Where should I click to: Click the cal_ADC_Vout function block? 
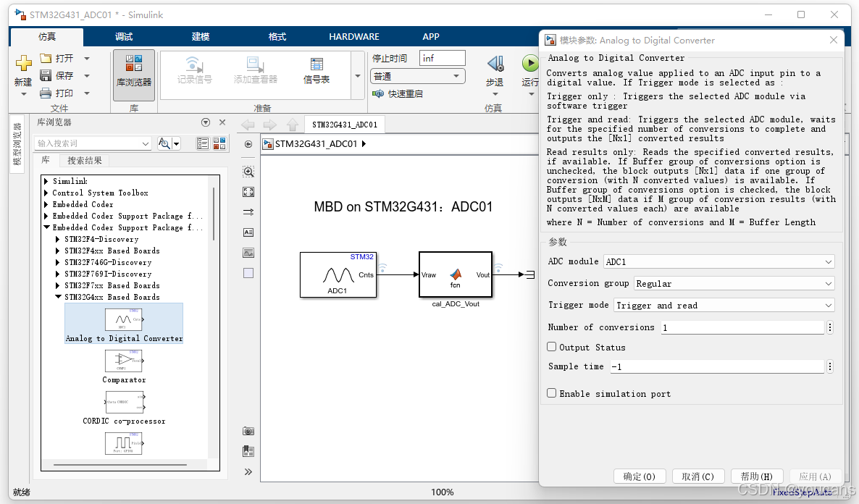click(456, 274)
